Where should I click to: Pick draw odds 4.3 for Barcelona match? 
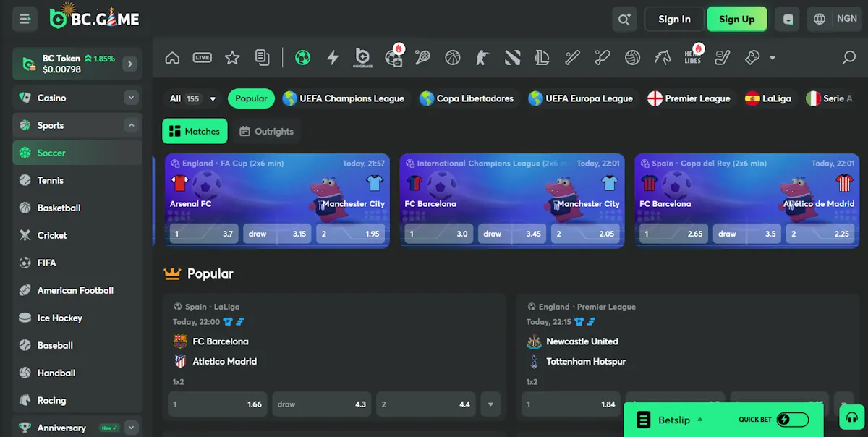322,404
